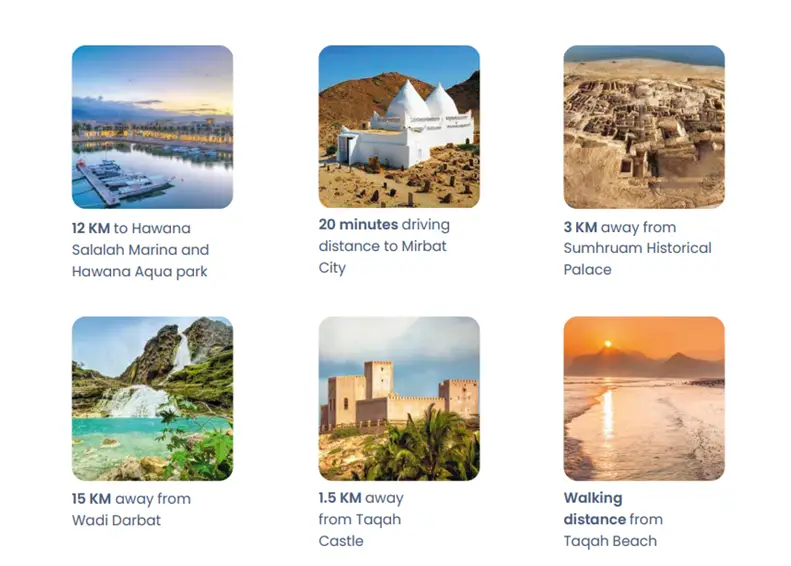Click the Wadi Darbat waterfall picture
This screenshot has width=791, height=566.
tap(152, 398)
